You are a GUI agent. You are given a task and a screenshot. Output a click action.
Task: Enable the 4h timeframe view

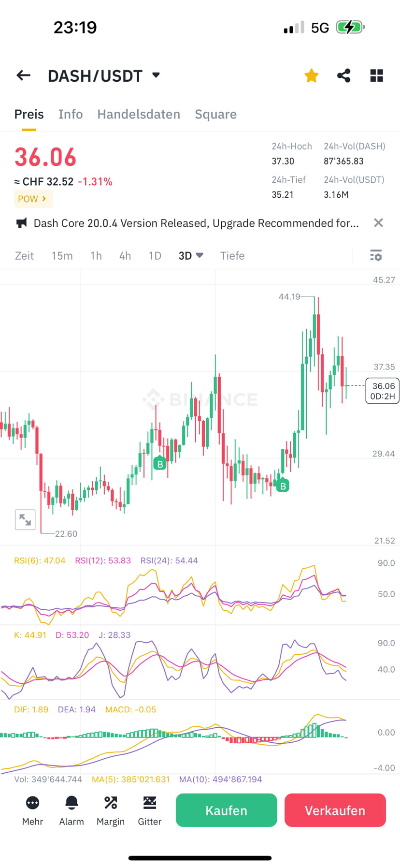coord(125,255)
